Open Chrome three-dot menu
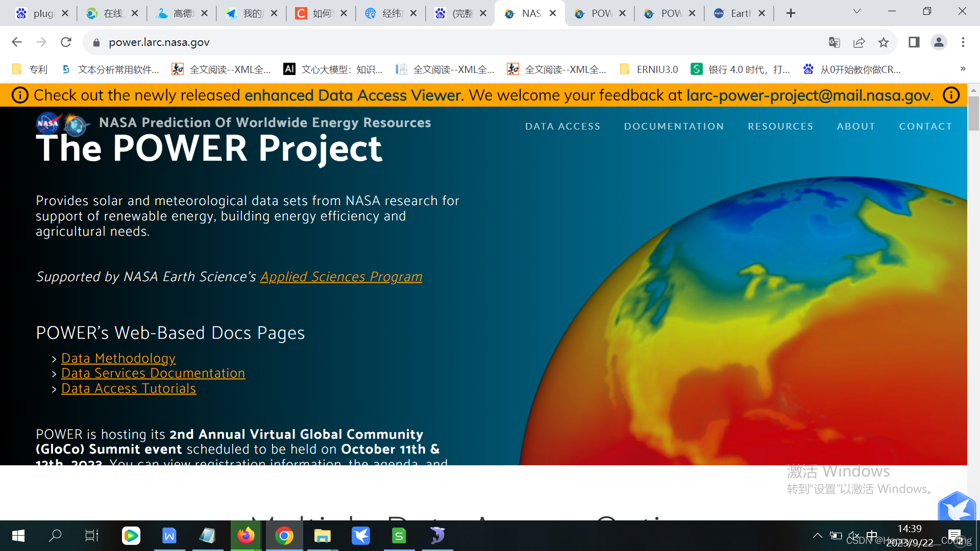Screen dimensions: 980x551 [963, 42]
